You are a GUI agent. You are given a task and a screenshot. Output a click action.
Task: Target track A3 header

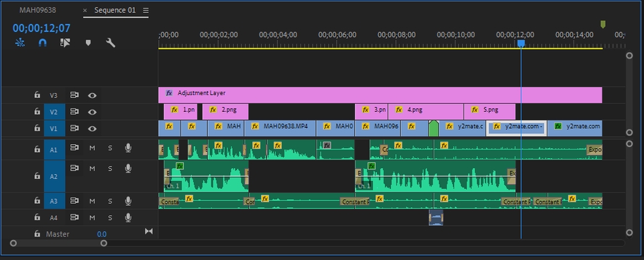pyautogui.click(x=54, y=201)
